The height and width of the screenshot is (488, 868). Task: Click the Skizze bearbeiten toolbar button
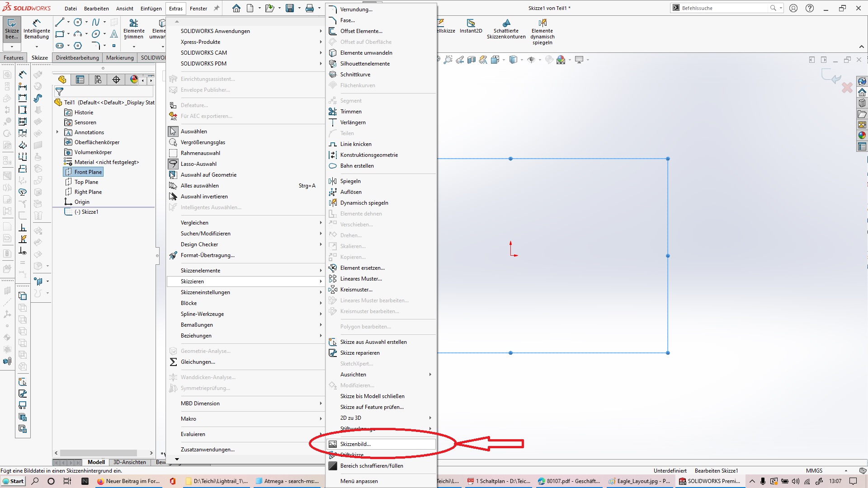(x=12, y=30)
